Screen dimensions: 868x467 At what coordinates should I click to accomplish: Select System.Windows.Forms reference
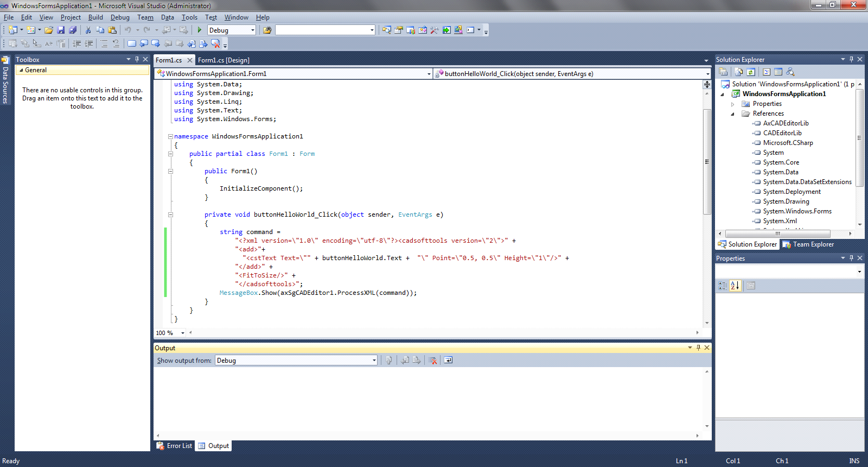(797, 211)
